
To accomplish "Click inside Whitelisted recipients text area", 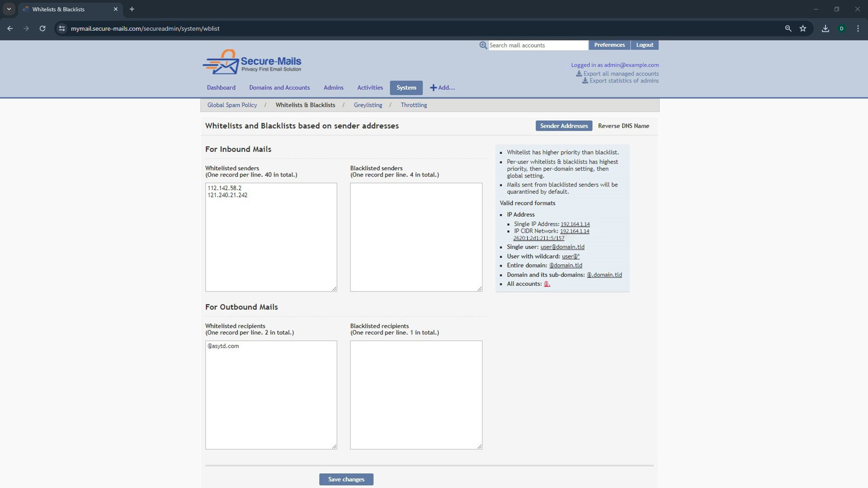I will (271, 395).
